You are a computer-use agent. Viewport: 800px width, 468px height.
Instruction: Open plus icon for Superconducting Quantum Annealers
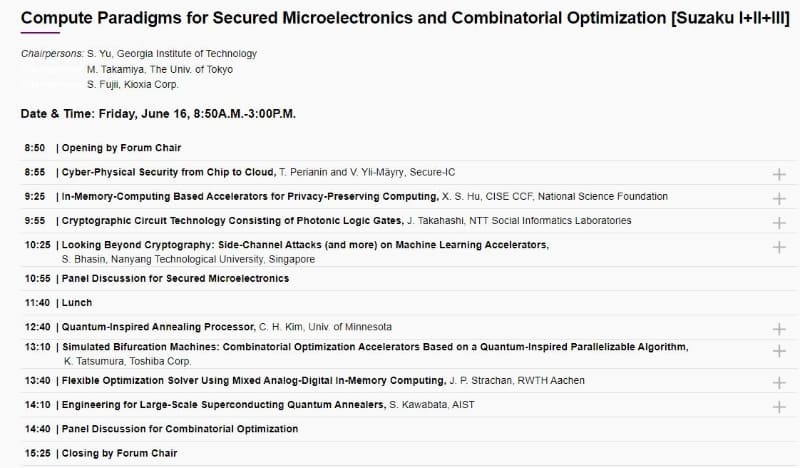tap(779, 407)
